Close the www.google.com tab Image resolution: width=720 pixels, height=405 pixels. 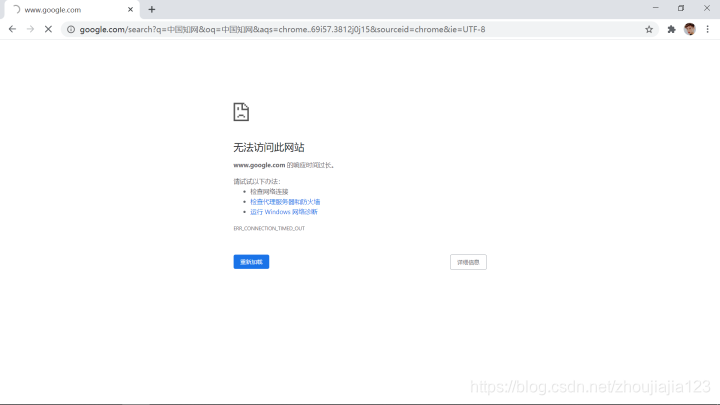pos(130,9)
